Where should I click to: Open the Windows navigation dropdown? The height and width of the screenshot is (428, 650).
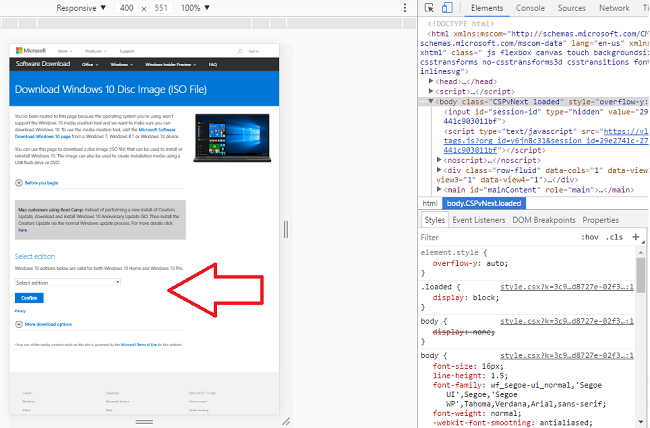121,64
